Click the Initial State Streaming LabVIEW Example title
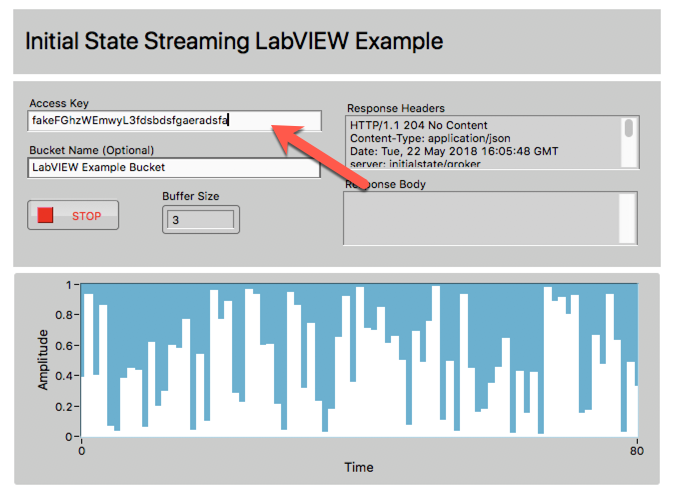Viewport: 674px width, 497px height. tap(233, 42)
